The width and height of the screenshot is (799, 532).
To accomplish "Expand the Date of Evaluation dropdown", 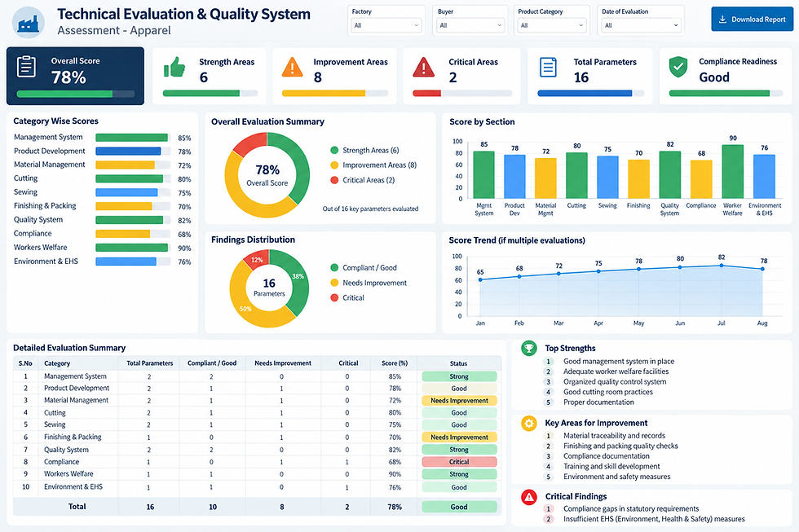I will click(x=641, y=25).
